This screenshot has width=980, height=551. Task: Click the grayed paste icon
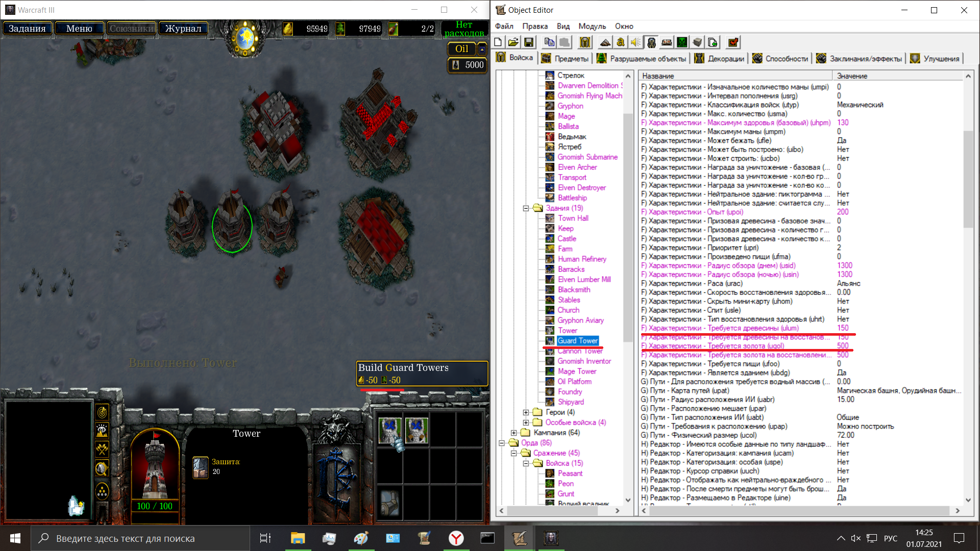point(565,42)
